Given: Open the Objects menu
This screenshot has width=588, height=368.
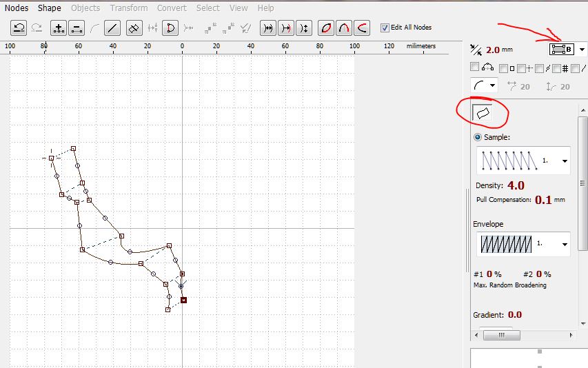Looking at the screenshot, I should (85, 8).
